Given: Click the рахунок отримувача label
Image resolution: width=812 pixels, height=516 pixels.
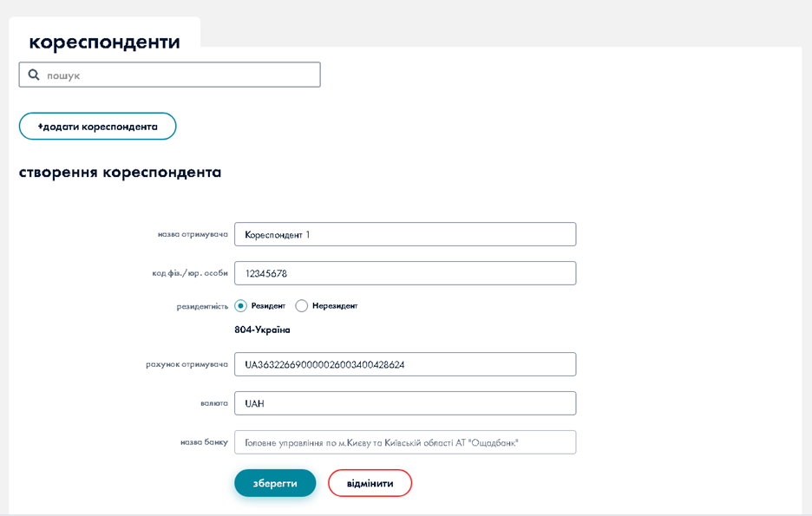Looking at the screenshot, I should (187, 364).
